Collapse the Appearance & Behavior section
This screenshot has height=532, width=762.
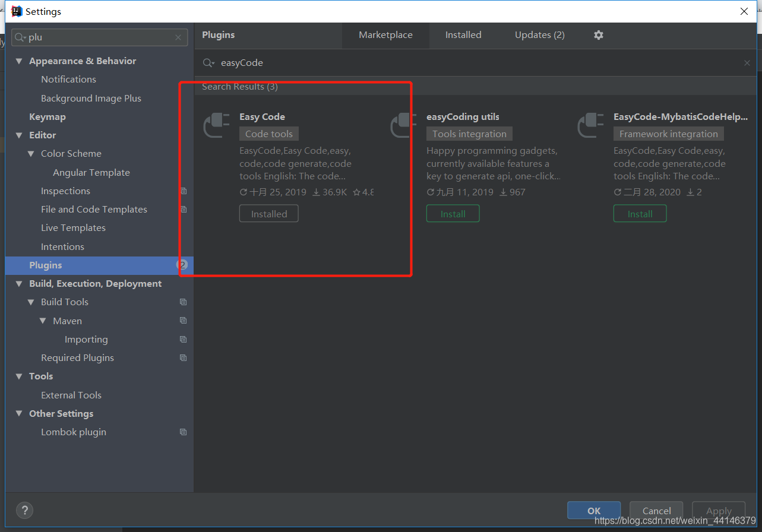click(19, 61)
